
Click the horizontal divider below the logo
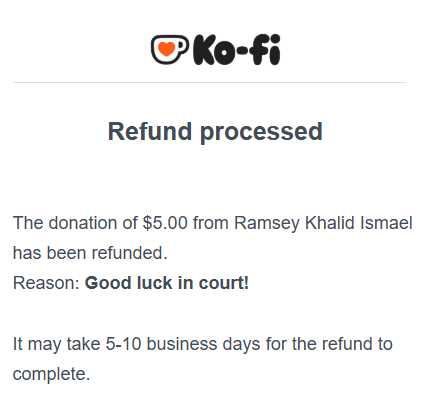(210, 82)
